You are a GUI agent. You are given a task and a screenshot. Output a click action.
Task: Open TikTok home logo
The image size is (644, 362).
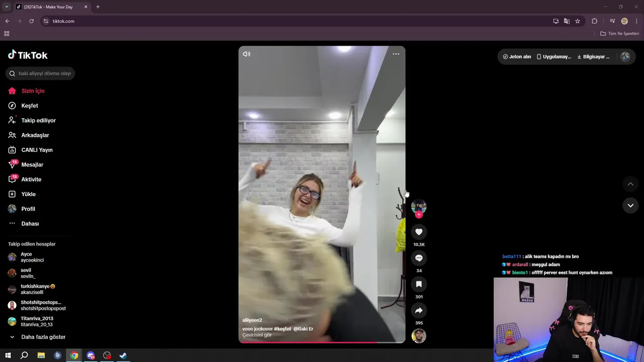click(x=28, y=55)
